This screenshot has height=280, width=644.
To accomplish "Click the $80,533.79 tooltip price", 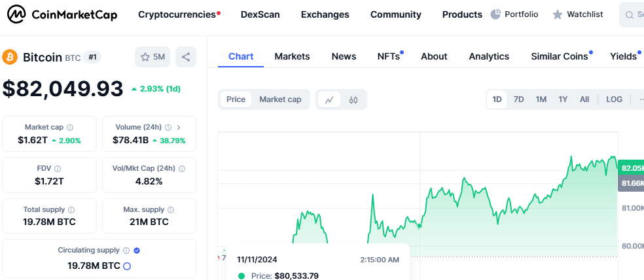I will point(296,276).
